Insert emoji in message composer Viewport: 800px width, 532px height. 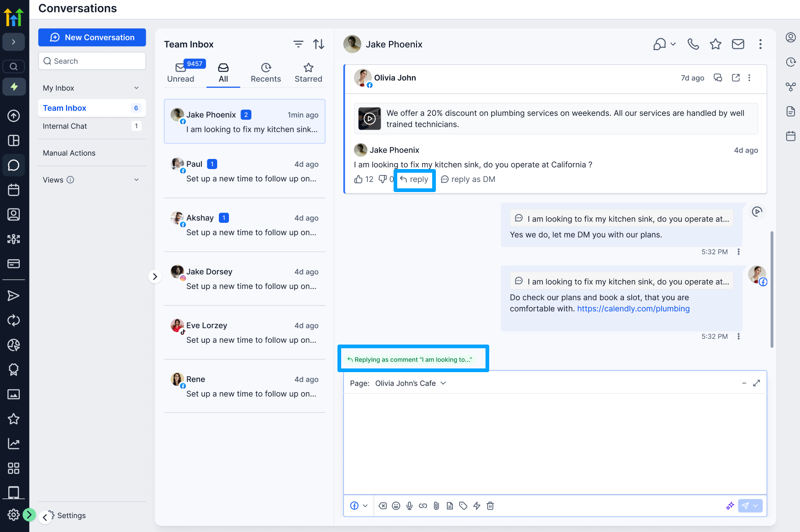point(396,506)
